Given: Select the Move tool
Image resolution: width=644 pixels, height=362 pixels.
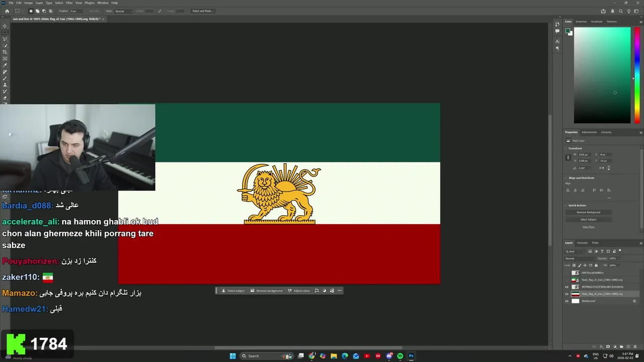Looking at the screenshot, I should [5, 26].
